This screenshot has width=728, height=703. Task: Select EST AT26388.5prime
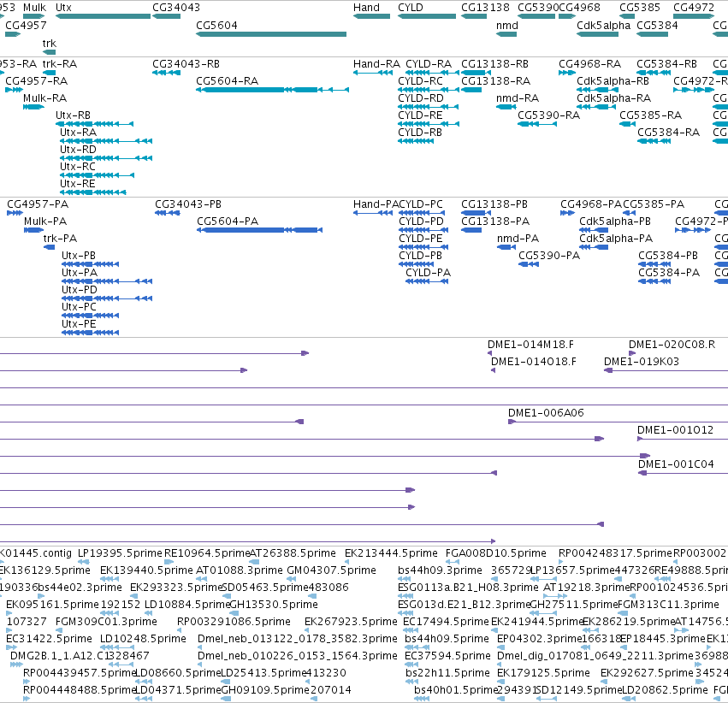[x=254, y=562]
